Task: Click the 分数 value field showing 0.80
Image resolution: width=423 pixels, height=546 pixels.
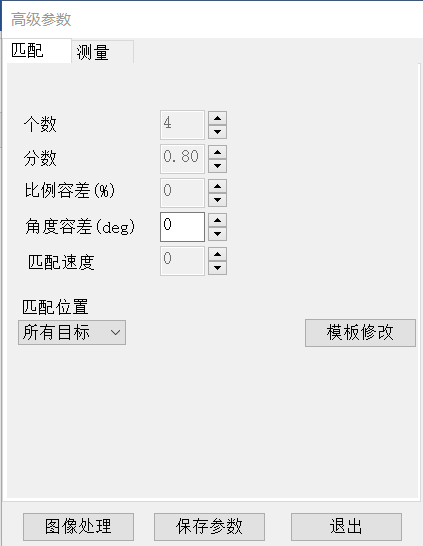Action: coord(182,159)
